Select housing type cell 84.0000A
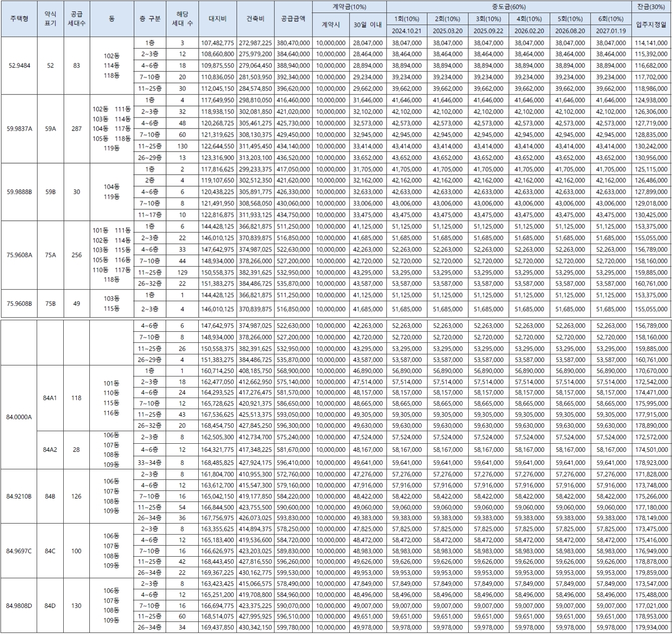672x635 pixels. (19, 417)
